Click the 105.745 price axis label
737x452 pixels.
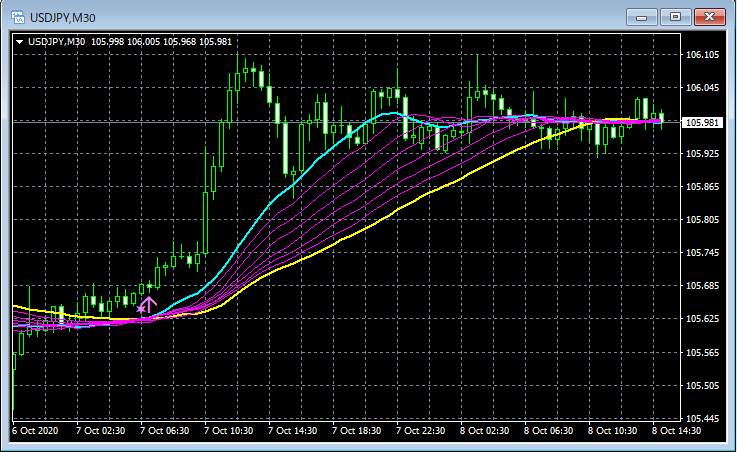point(702,253)
